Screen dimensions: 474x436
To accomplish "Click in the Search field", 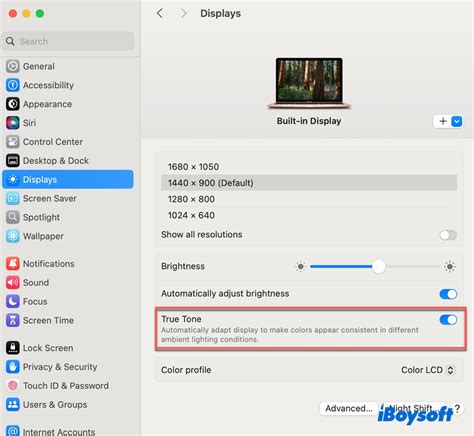I will coord(68,41).
